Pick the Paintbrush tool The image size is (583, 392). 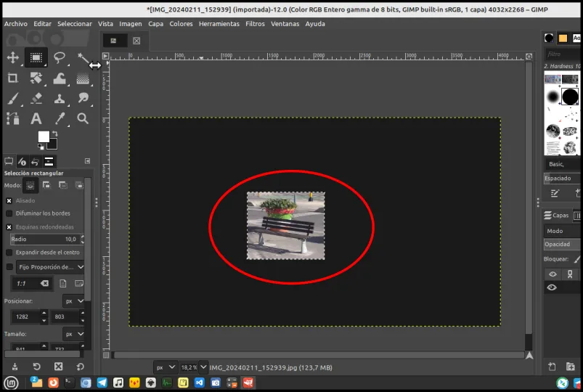(x=12, y=98)
